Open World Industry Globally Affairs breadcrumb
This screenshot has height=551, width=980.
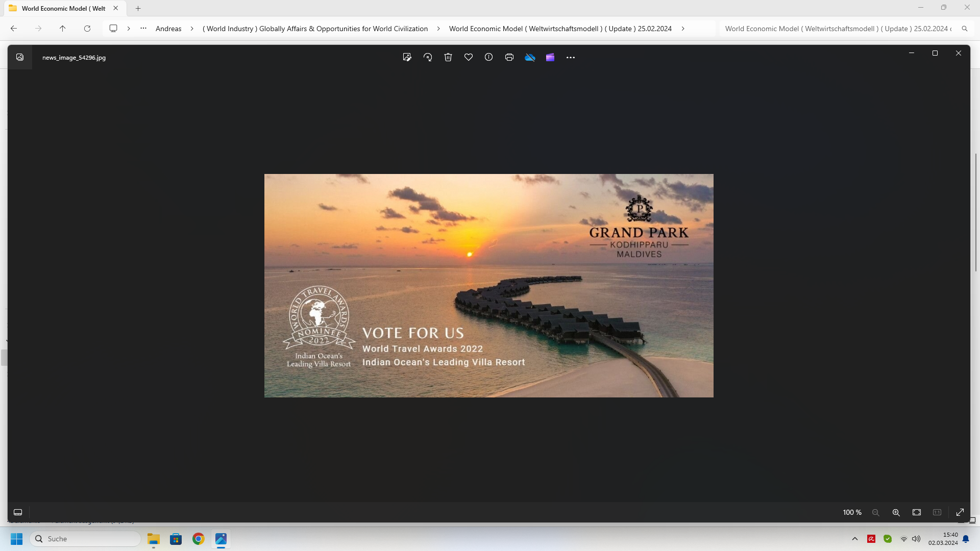pyautogui.click(x=315, y=29)
